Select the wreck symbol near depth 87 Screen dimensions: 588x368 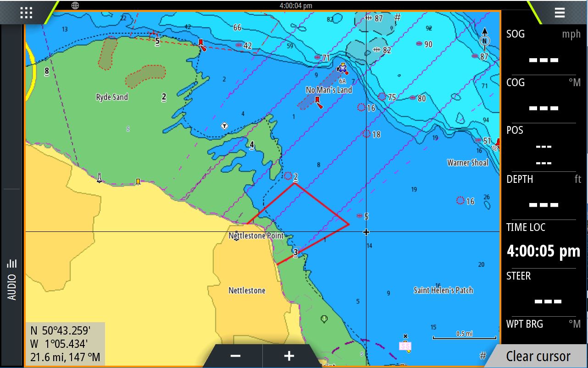368,18
